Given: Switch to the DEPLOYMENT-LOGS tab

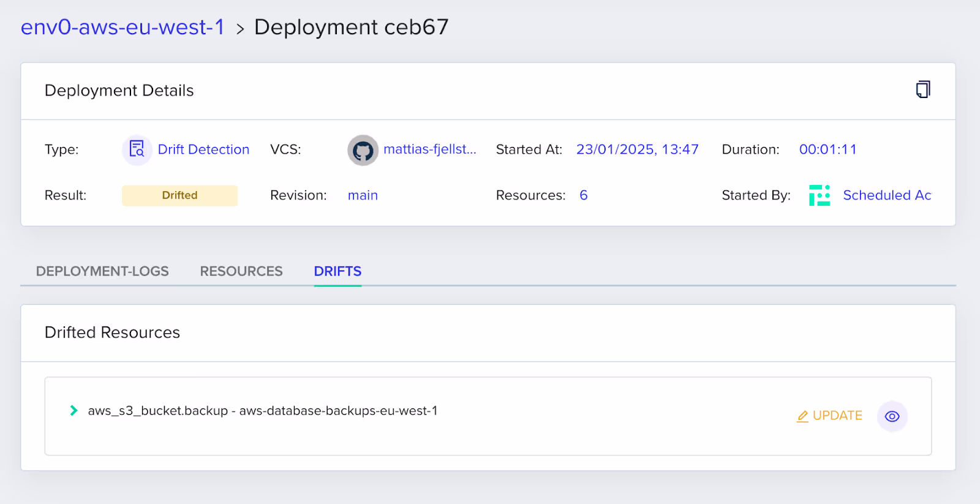Looking at the screenshot, I should click(102, 271).
